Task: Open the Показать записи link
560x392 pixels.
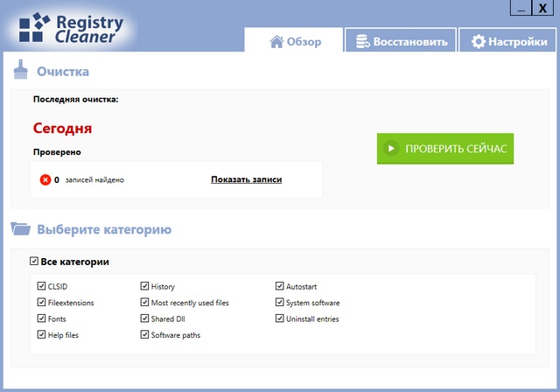Action: 246,179
